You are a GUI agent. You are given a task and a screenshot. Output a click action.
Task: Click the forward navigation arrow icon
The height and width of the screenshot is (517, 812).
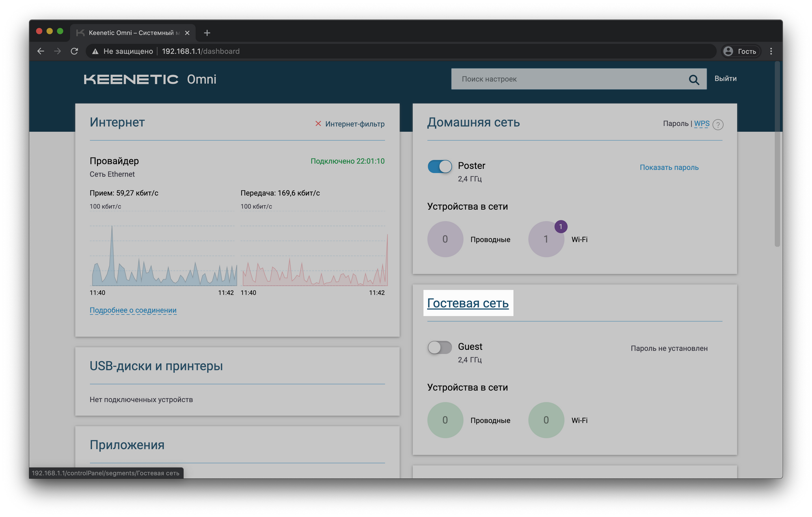57,51
